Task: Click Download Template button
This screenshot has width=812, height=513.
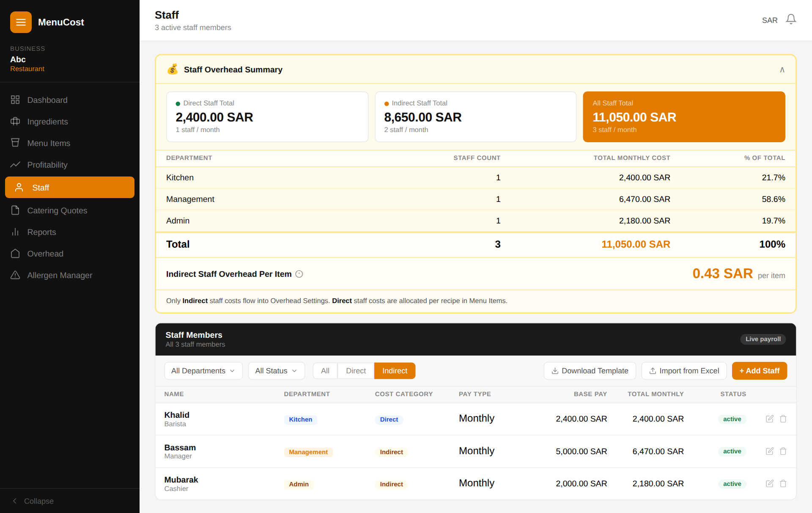Action: pos(590,371)
